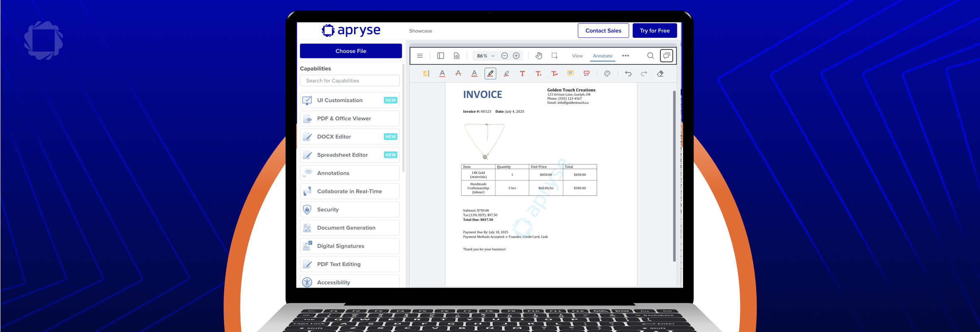Screen dimensions: 980x332
Task: Select the sticky note comment tool
Action: click(x=571, y=73)
